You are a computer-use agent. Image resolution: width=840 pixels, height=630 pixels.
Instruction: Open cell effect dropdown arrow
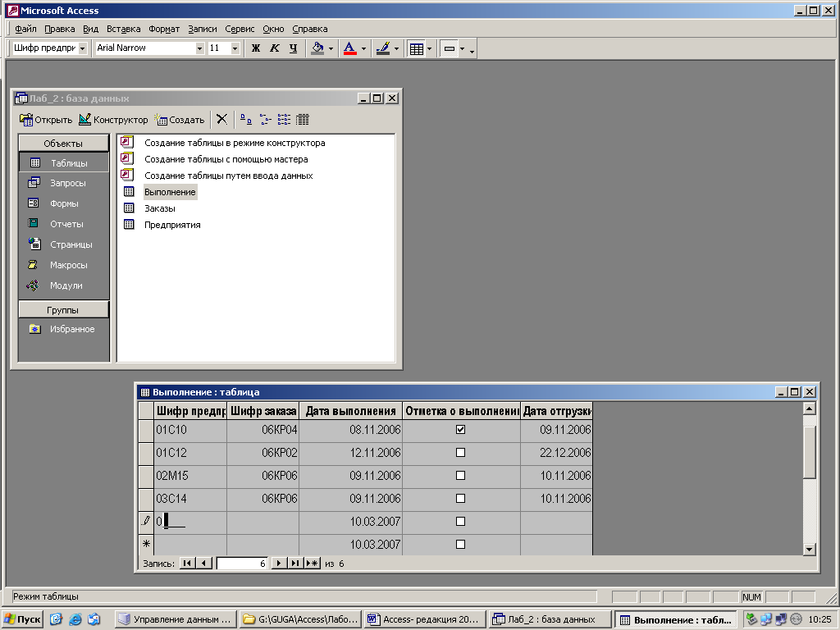click(x=463, y=48)
